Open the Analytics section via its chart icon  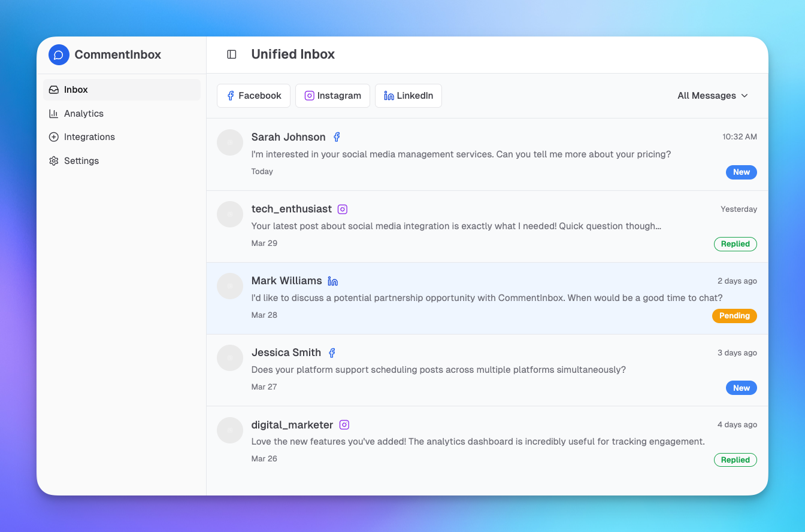55,113
